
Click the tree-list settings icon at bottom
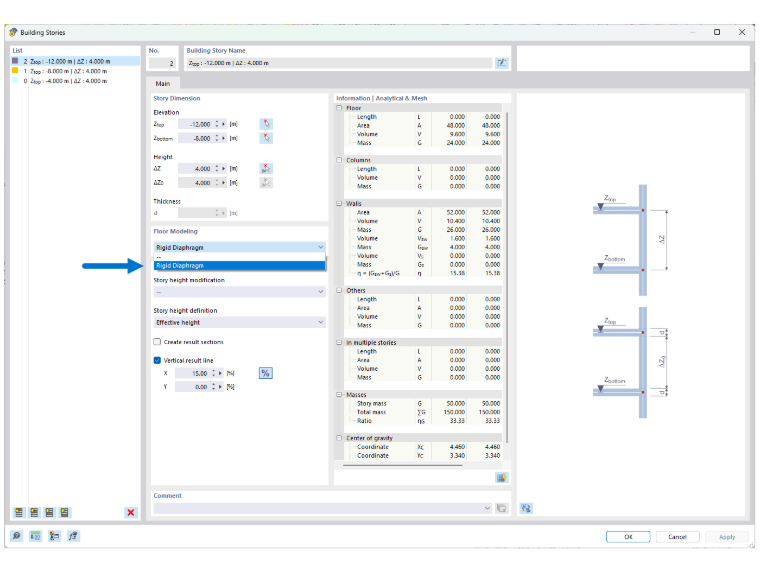(54, 536)
